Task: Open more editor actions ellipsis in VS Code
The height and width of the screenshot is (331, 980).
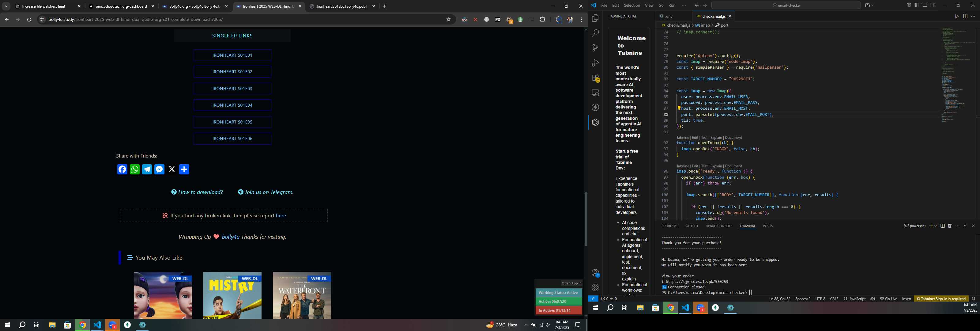Action: coord(973,16)
